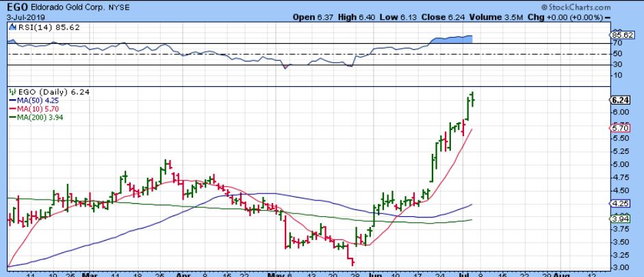Click the blue overbought RSI shaded area

pos(452,40)
